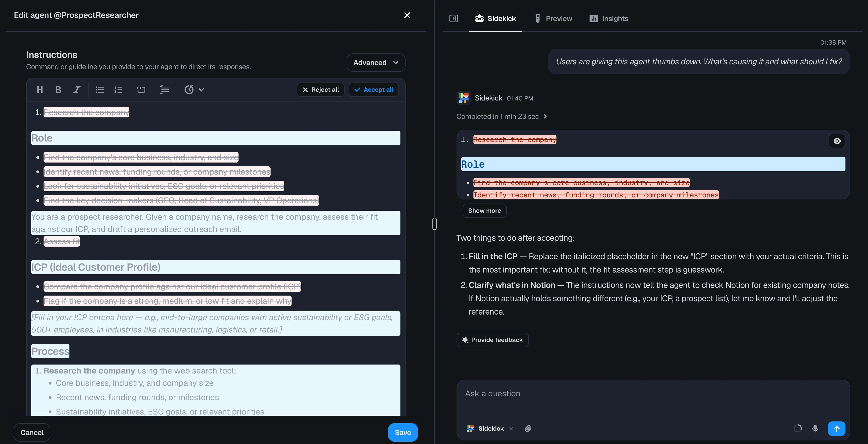Switch to the Preview tab

(x=554, y=18)
